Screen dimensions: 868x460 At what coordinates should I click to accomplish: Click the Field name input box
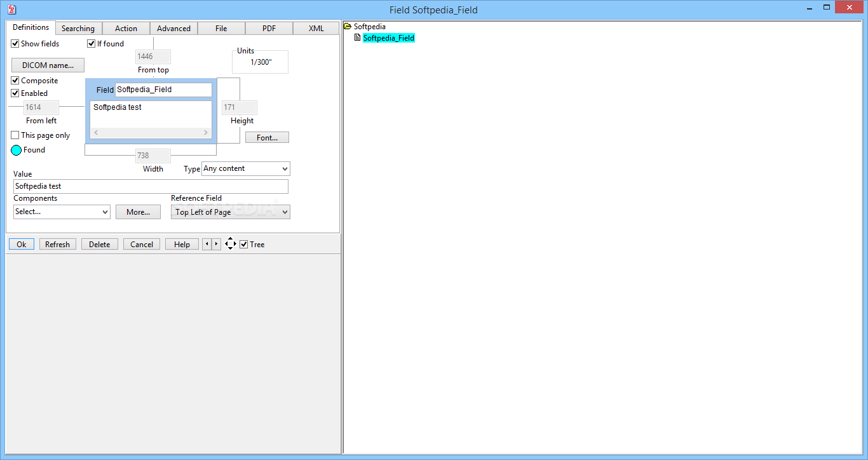tap(163, 90)
